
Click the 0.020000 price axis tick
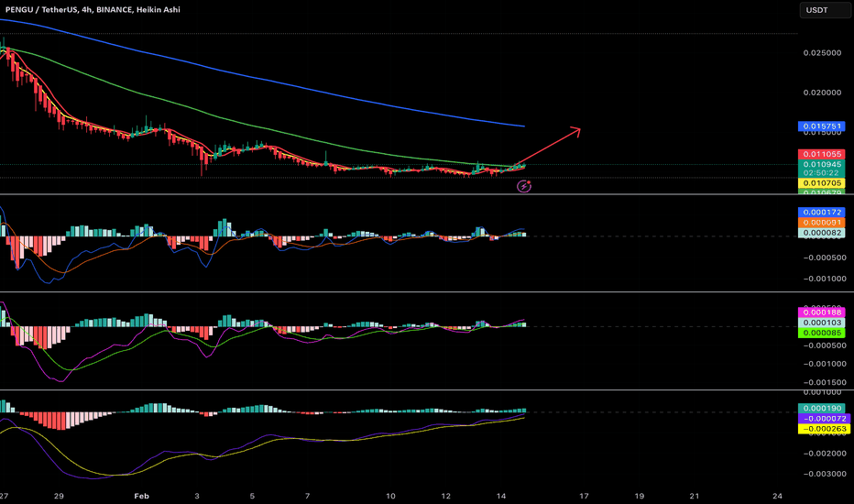tap(822, 93)
